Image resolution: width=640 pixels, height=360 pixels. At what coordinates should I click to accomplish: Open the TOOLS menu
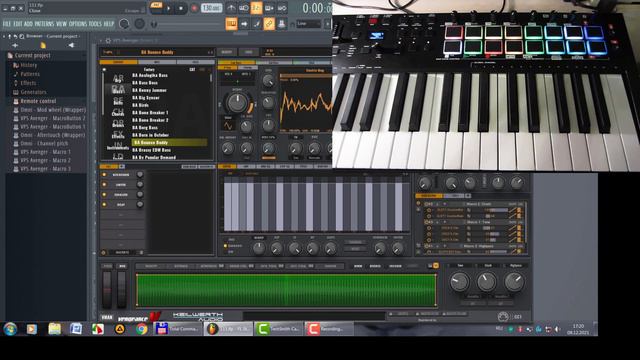[x=95, y=24]
